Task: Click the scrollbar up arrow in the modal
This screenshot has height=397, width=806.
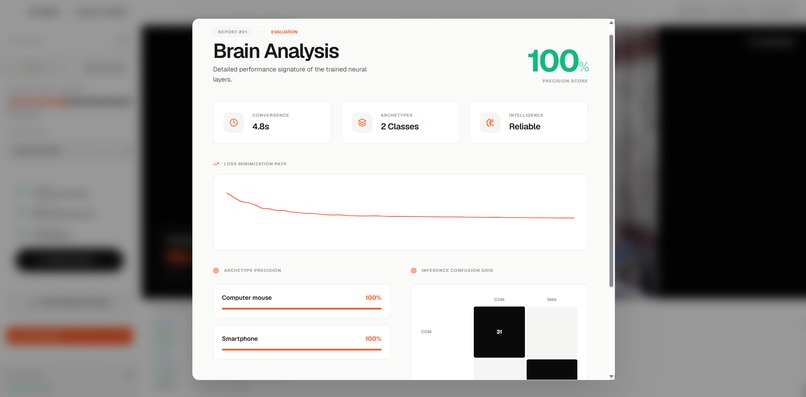Action: click(611, 22)
